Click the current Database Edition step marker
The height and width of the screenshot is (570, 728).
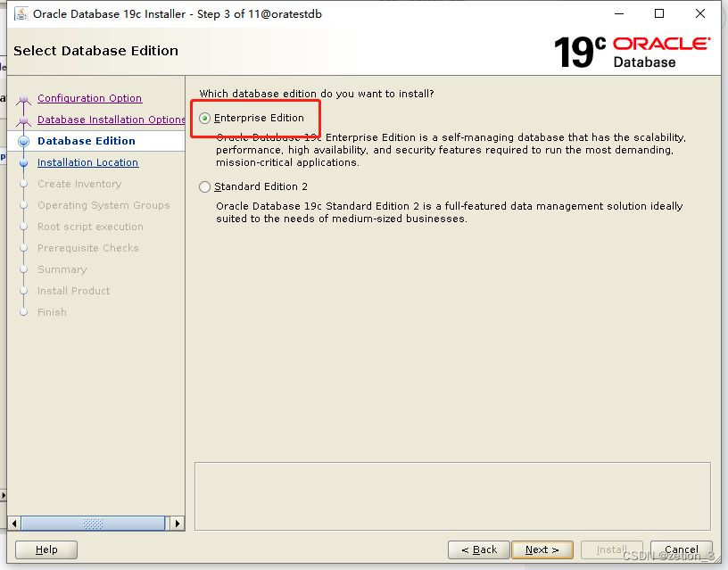tap(24, 141)
